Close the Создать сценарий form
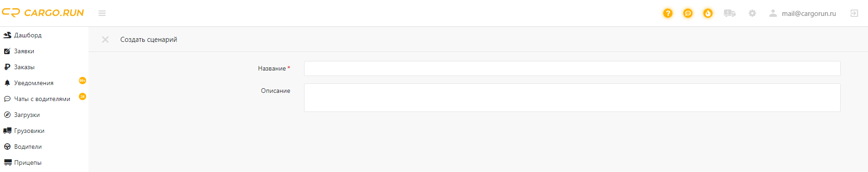This screenshot has width=868, height=172. (x=105, y=40)
